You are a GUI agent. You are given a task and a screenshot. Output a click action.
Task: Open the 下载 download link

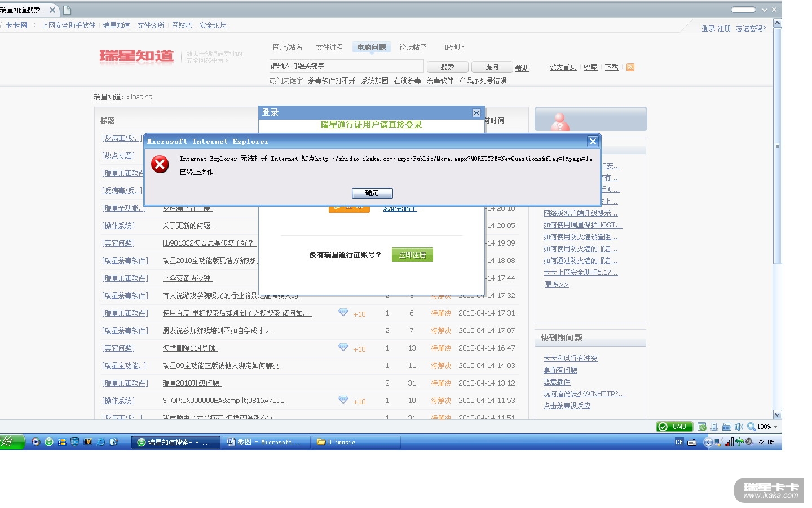(612, 67)
